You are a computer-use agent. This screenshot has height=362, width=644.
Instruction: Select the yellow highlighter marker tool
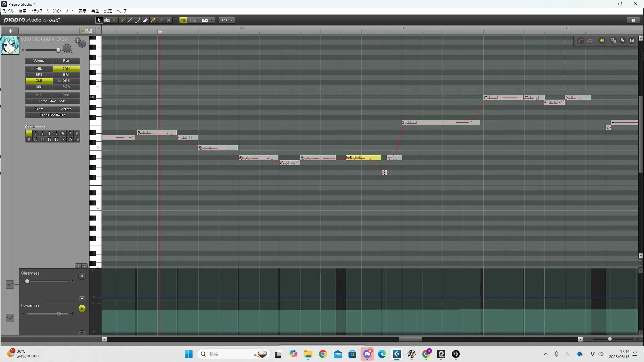[x=153, y=20]
